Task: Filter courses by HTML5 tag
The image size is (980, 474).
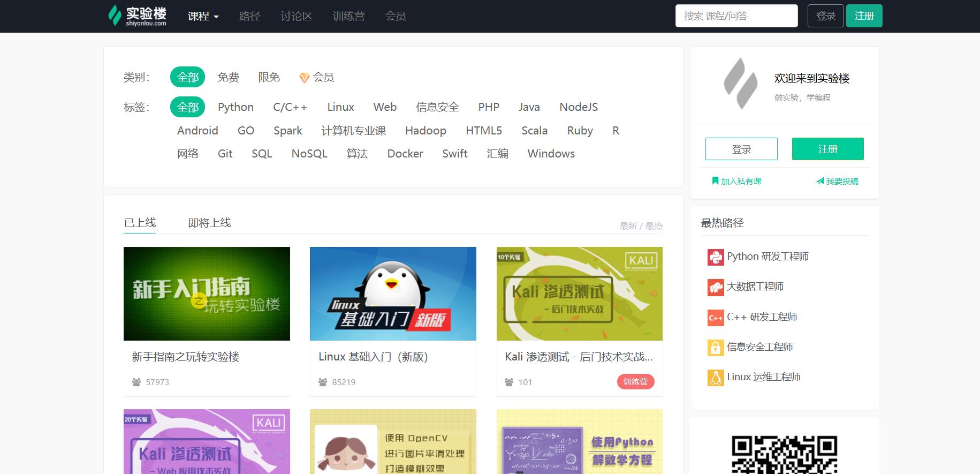Action: point(484,131)
